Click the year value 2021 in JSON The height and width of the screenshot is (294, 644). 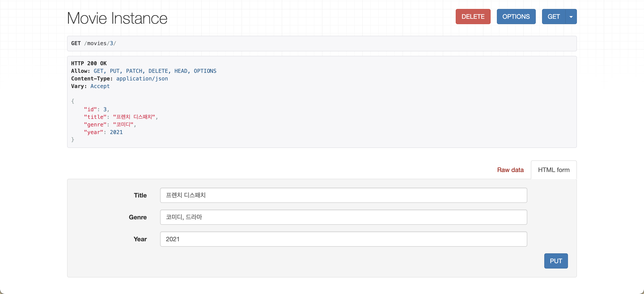pos(116,132)
